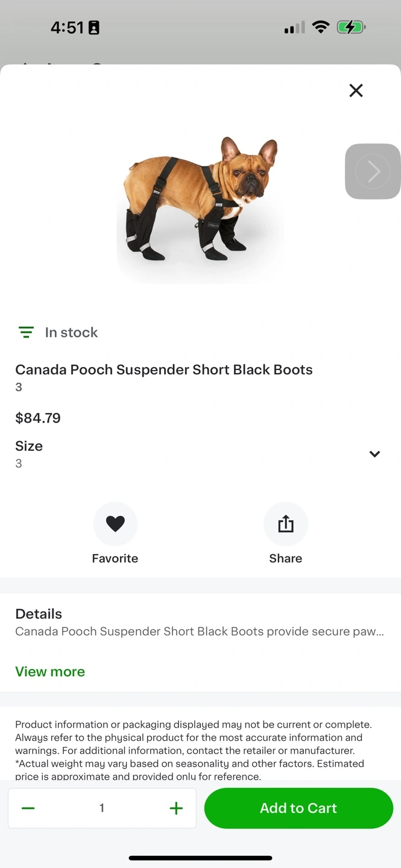This screenshot has width=401, height=868.
Task: Expand the truncated Details description text
Action: tap(199, 632)
